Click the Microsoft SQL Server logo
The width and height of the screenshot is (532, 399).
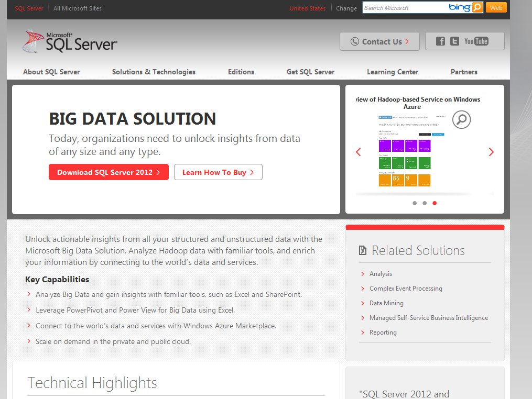(70, 41)
